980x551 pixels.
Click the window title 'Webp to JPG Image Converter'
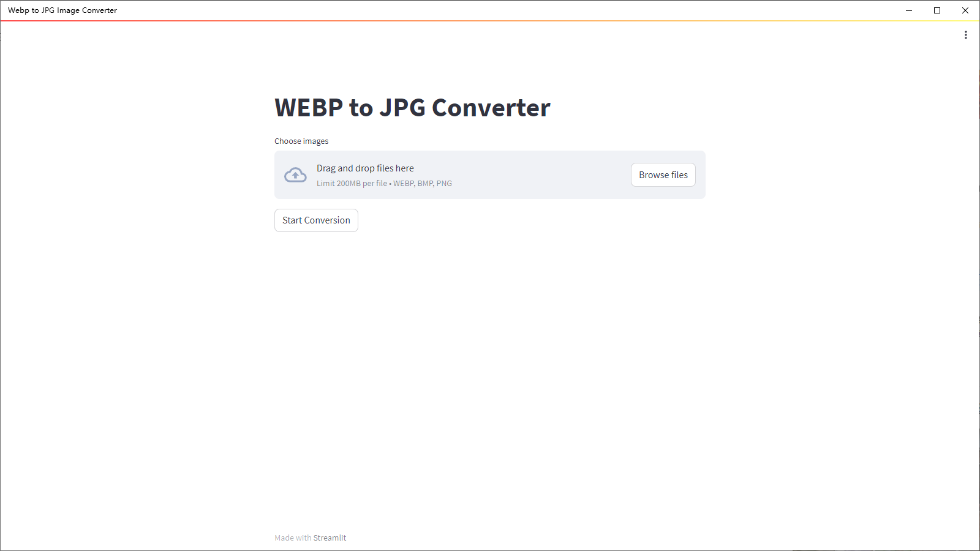tap(62, 10)
